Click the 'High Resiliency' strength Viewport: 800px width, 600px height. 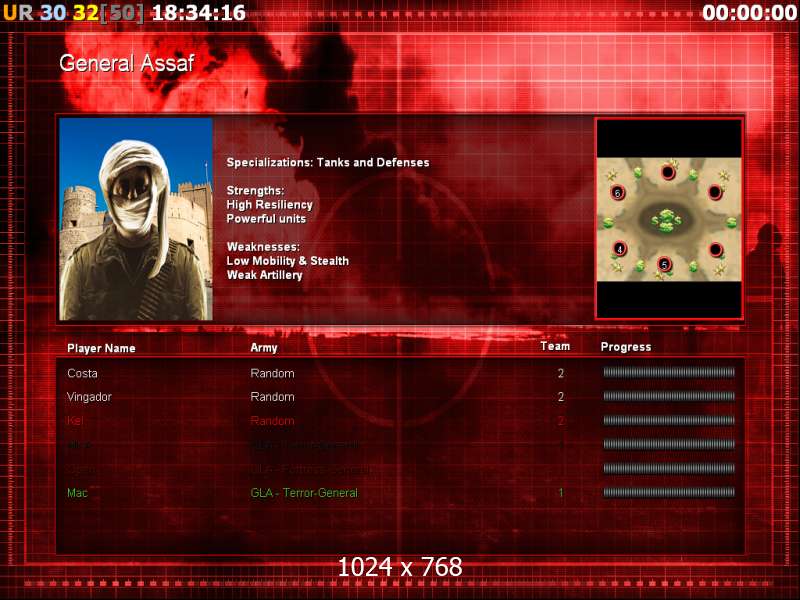269,205
